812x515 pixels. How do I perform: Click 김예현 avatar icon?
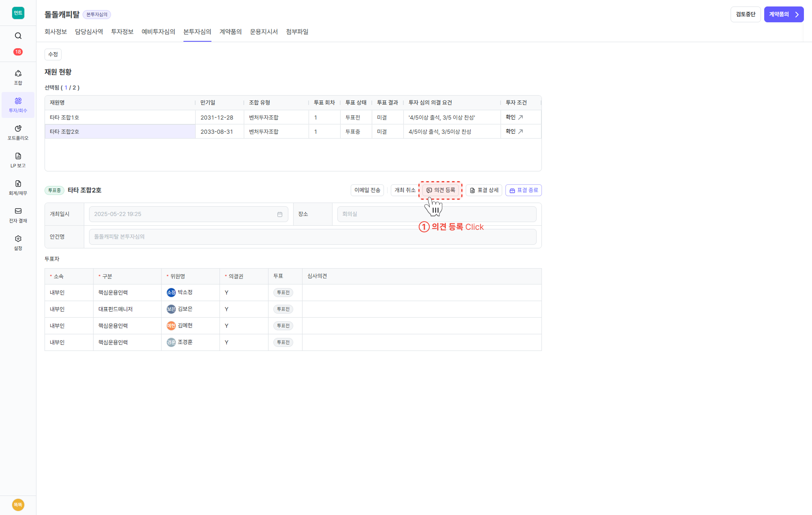[171, 325]
